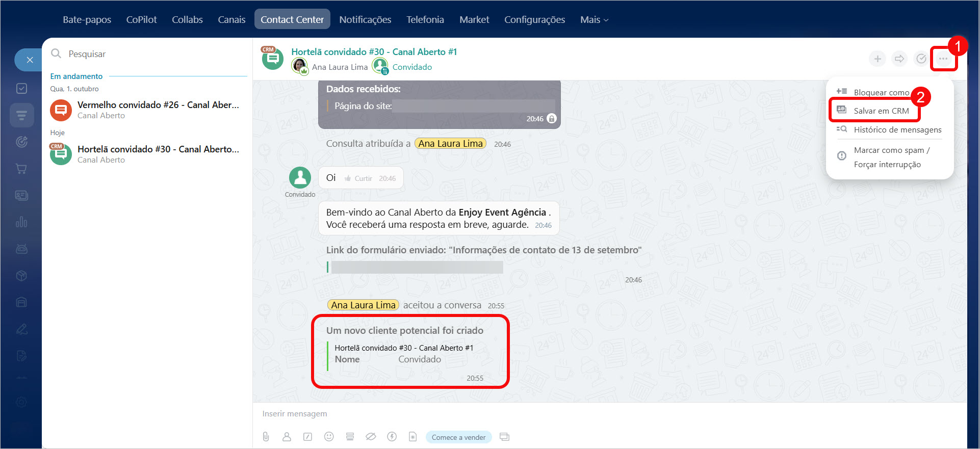
Task: Click the Hortelã convidado #30 chat title link
Action: 374,52
